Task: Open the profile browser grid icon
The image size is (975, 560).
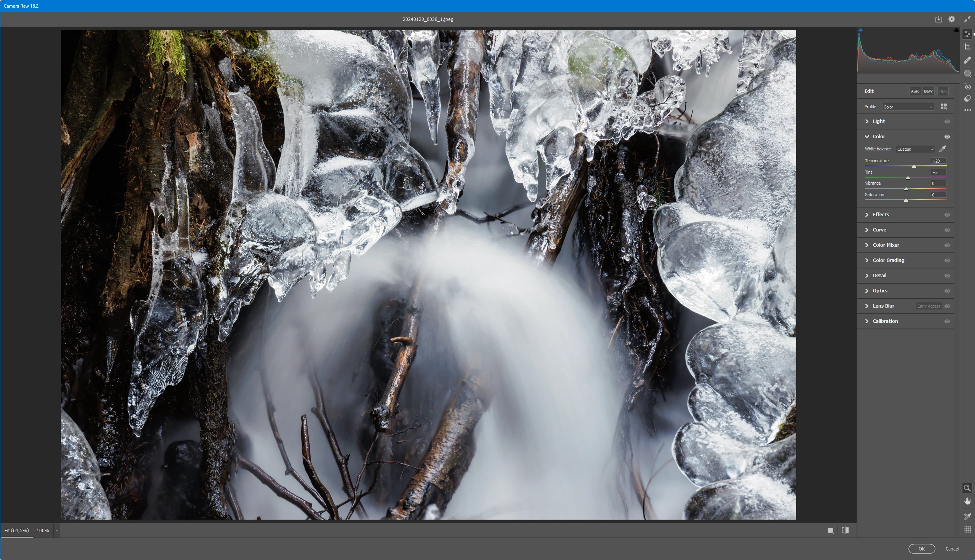Action: [943, 107]
